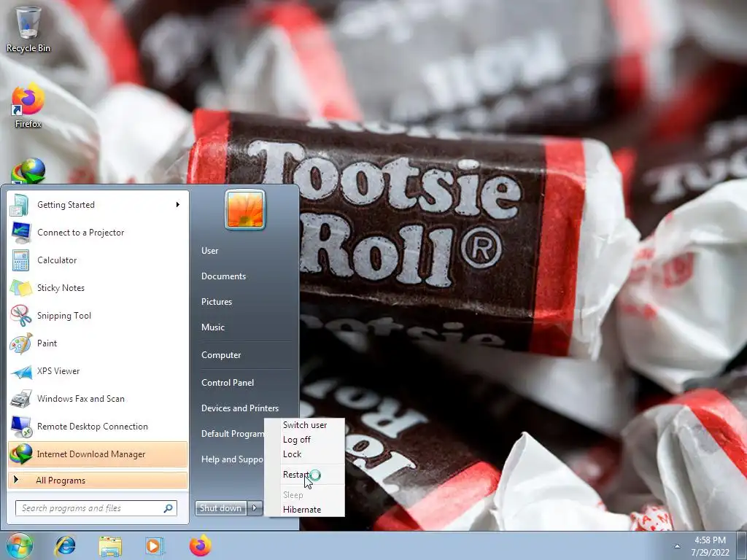Select Switch user from power menu
Viewport: 747px width, 560px height.
point(305,425)
